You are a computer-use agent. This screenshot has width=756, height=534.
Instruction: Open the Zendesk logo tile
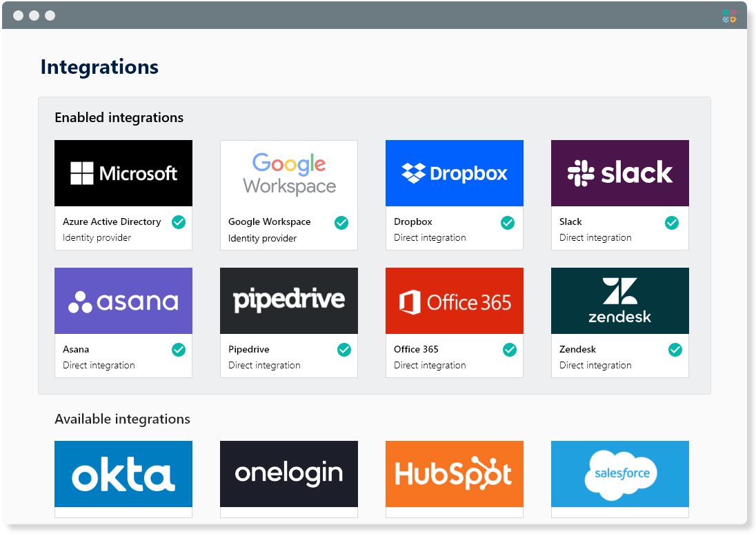pyautogui.click(x=620, y=301)
